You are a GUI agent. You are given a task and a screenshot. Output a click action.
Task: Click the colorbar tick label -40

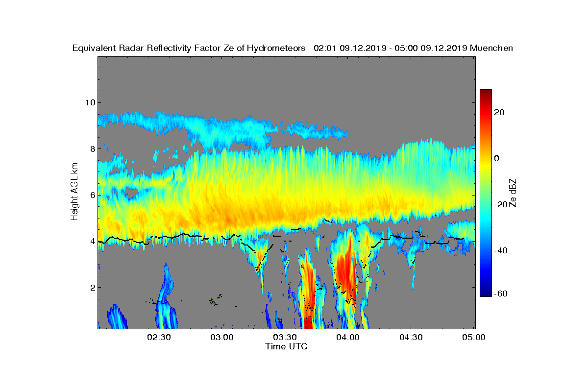pos(501,250)
